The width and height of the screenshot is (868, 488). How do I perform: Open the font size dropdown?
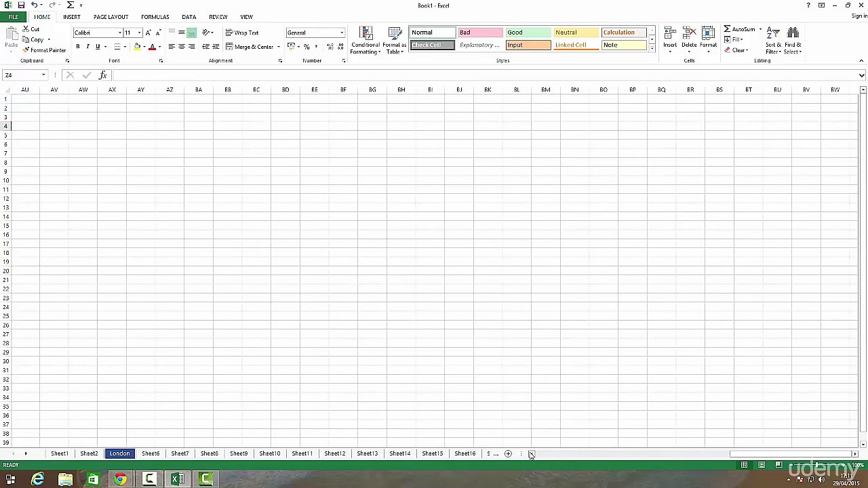tap(139, 33)
